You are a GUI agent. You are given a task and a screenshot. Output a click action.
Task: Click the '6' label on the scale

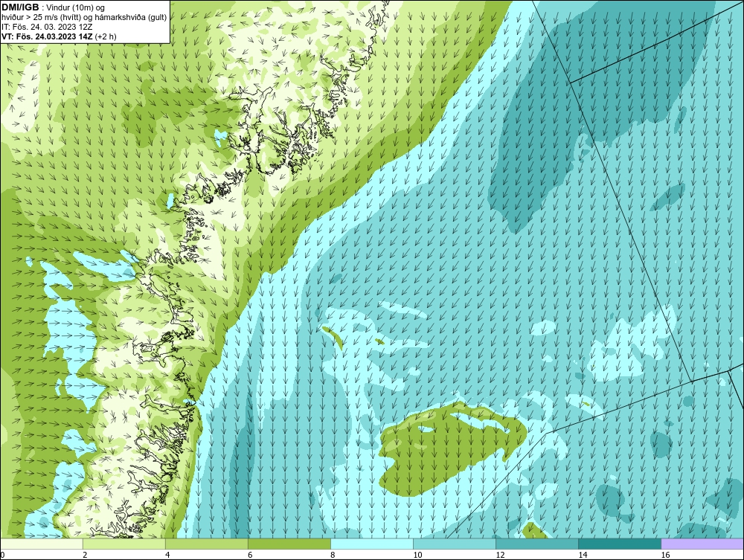coord(250,555)
